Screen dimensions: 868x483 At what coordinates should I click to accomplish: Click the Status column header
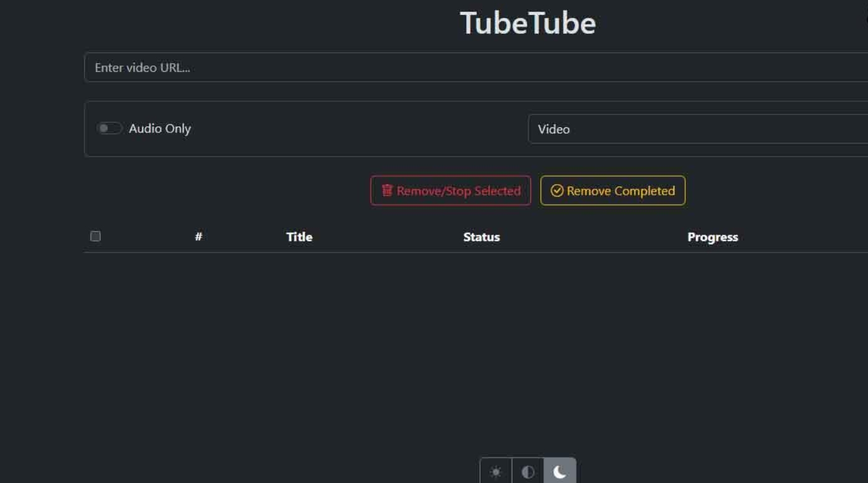[x=482, y=237]
